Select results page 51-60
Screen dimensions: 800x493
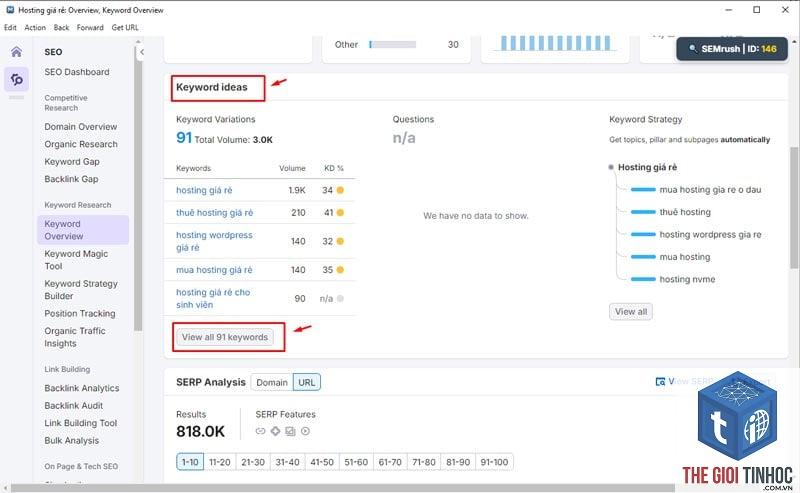(x=356, y=462)
